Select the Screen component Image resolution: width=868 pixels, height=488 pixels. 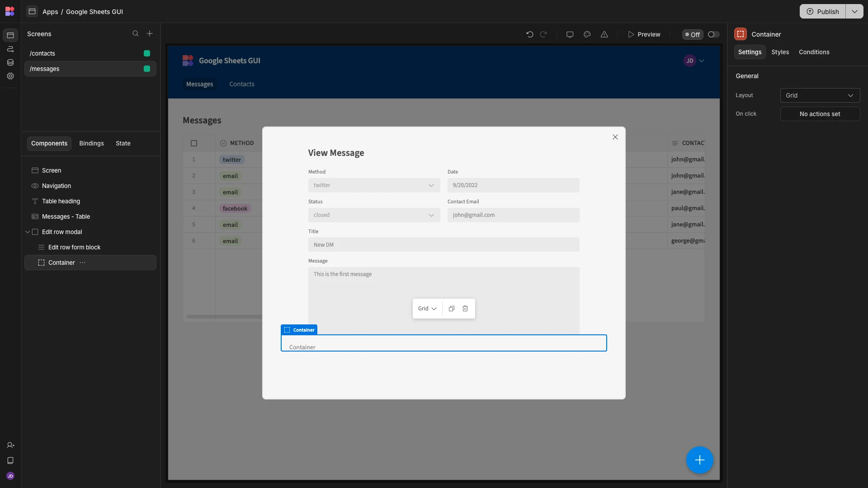90,170
